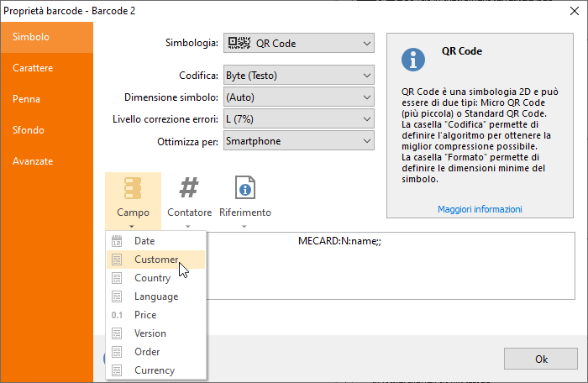The width and height of the screenshot is (588, 383).
Task: Click the Campo database field icon
Action: 133,188
